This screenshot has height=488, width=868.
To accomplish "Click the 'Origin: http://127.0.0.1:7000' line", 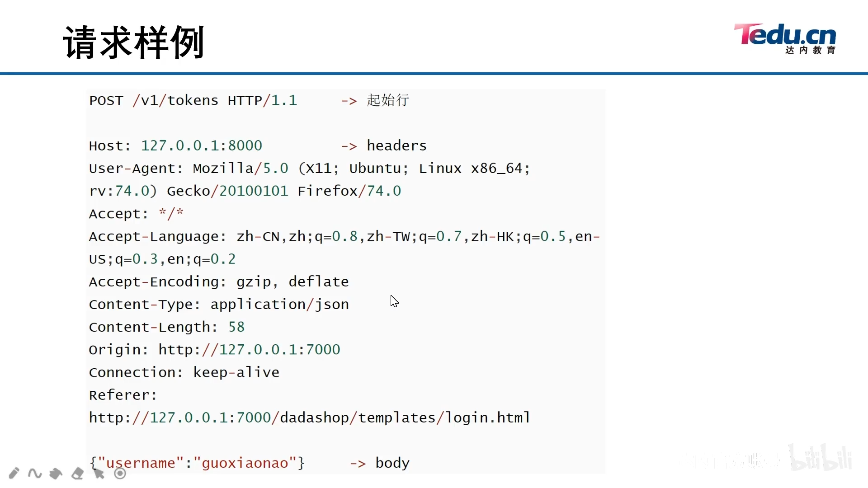I will tap(214, 349).
